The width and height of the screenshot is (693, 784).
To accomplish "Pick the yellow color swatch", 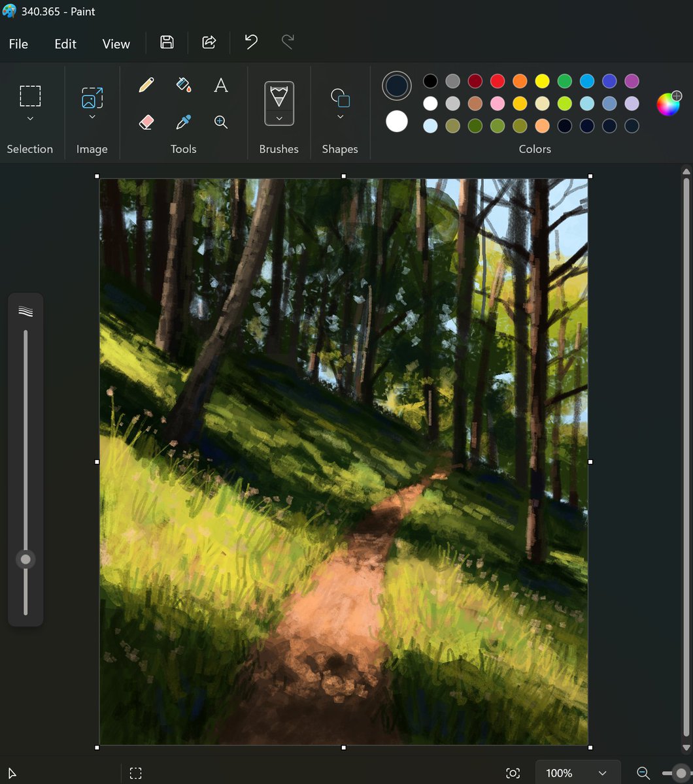I will coord(542,81).
